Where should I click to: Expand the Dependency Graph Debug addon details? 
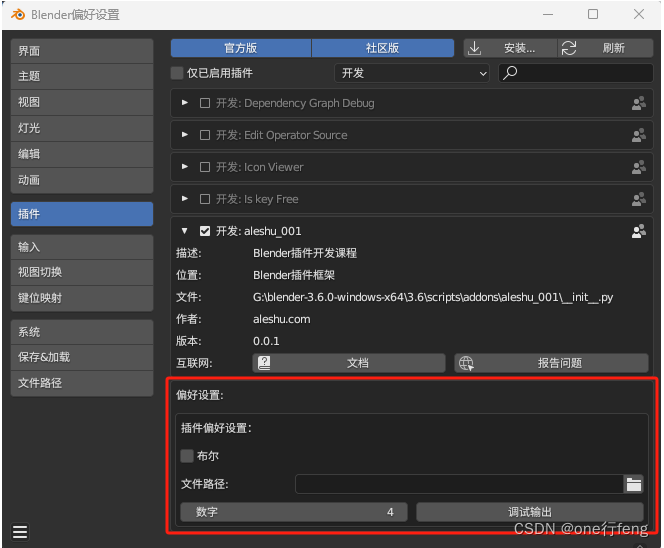[185, 103]
